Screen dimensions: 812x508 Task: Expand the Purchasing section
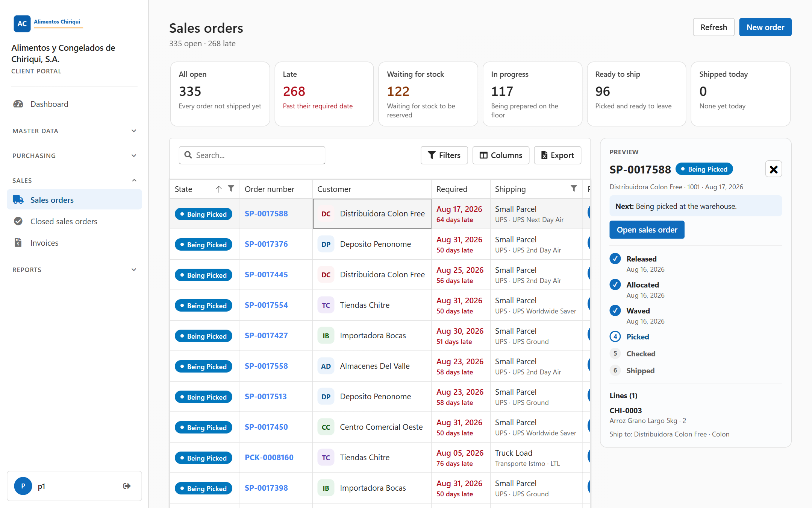(x=74, y=156)
